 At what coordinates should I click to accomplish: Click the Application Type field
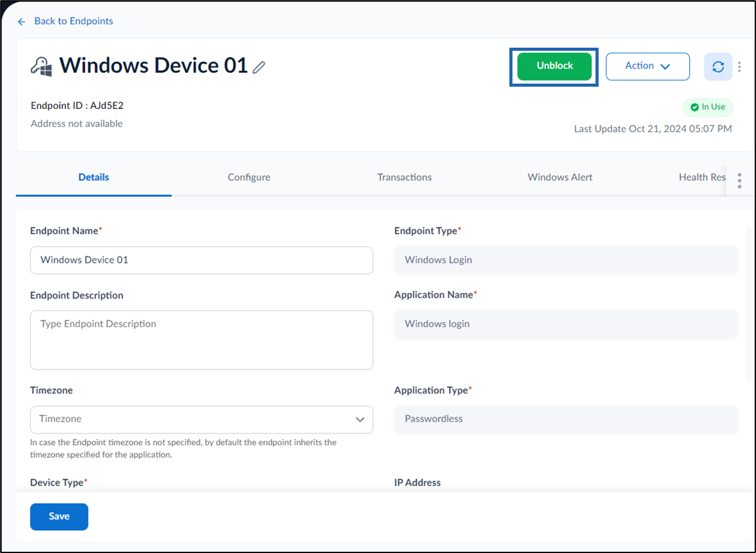566,419
